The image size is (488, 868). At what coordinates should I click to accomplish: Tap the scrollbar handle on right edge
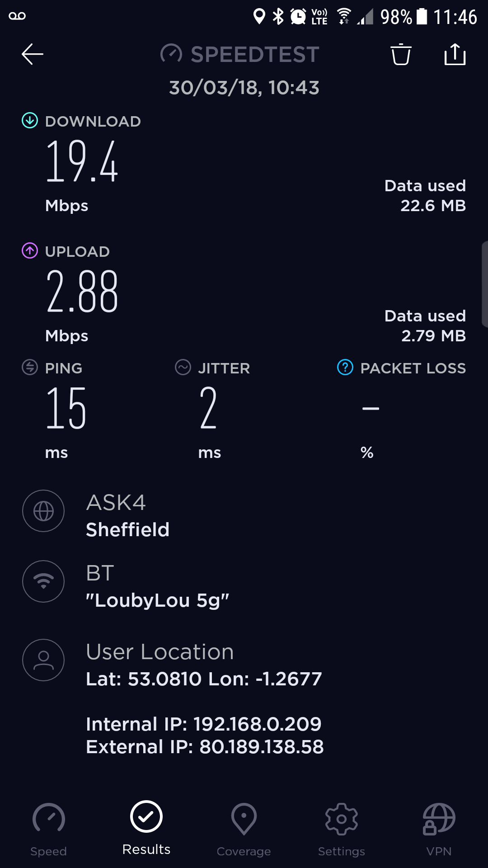(485, 284)
